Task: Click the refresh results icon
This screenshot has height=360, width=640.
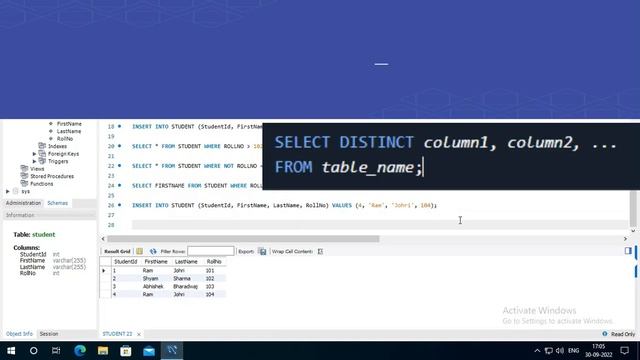Action: [153, 251]
